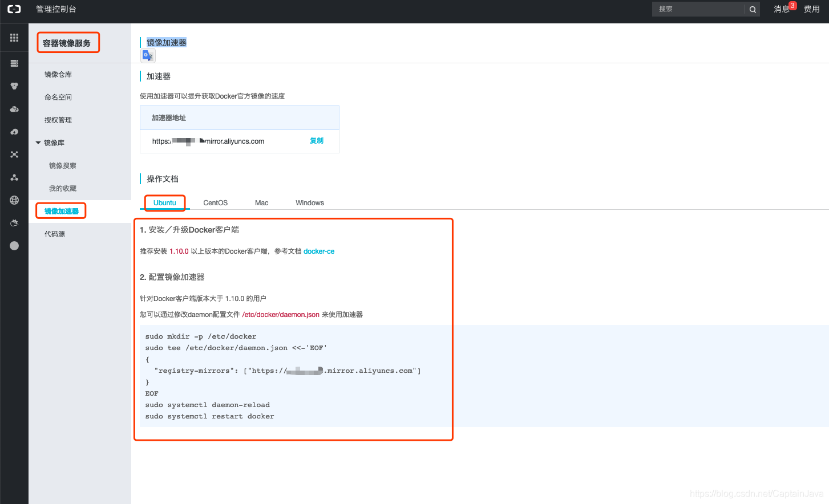The image size is (829, 504).
Task: Click the cloud database sidebar icon
Action: click(x=14, y=109)
